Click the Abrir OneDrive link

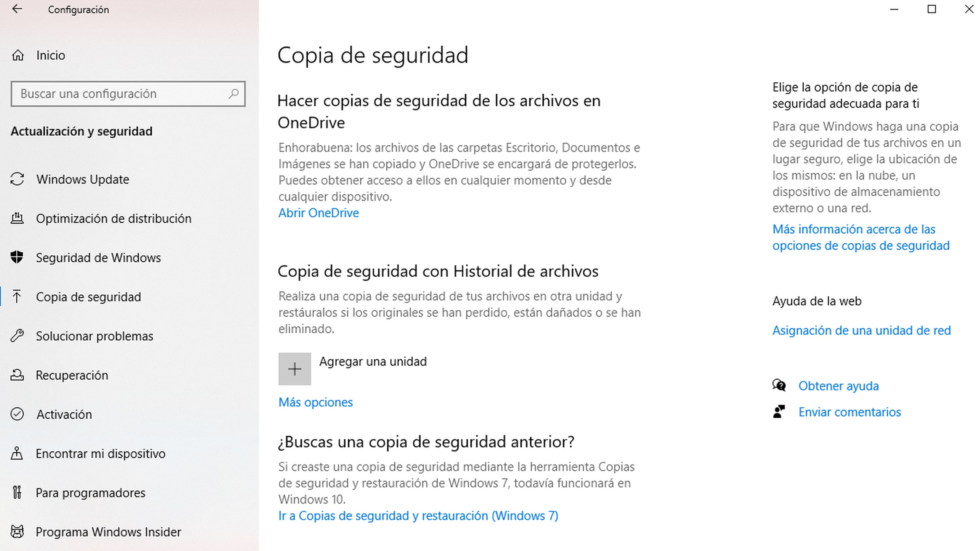(318, 213)
